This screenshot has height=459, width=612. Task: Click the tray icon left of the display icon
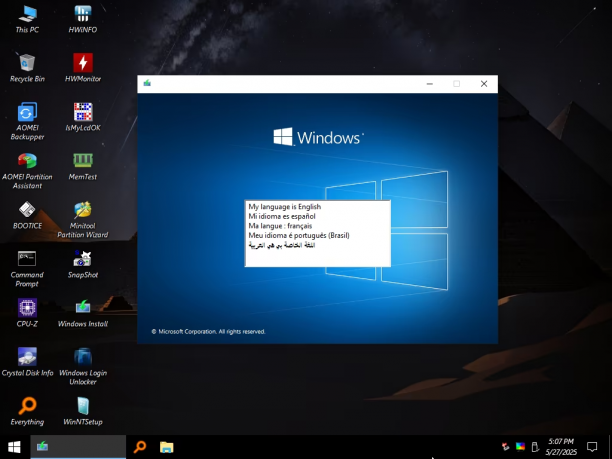click(x=505, y=447)
